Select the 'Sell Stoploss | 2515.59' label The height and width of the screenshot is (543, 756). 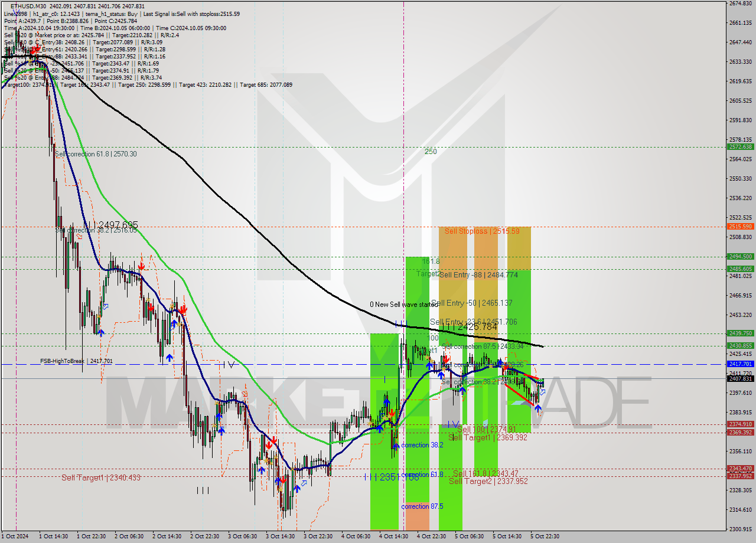(x=482, y=231)
